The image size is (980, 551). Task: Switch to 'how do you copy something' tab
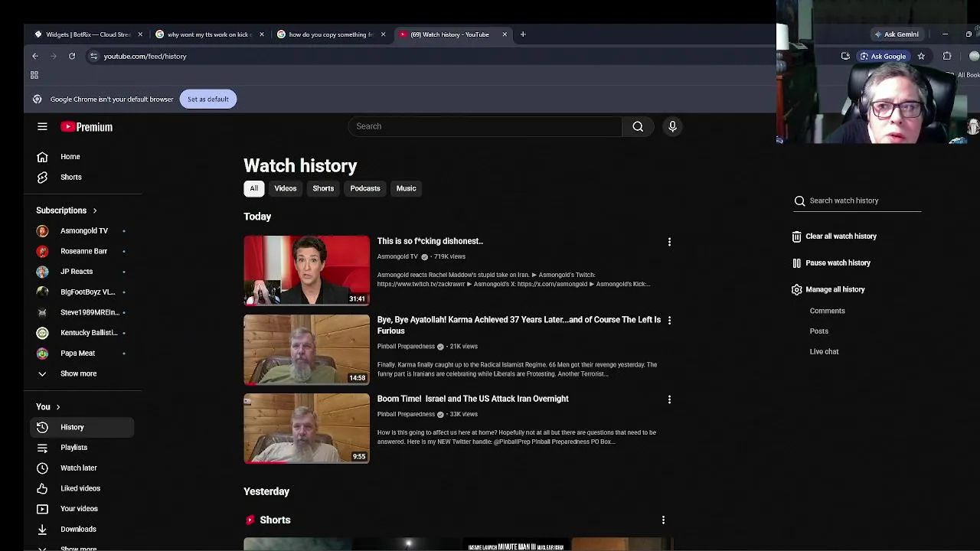(x=330, y=34)
